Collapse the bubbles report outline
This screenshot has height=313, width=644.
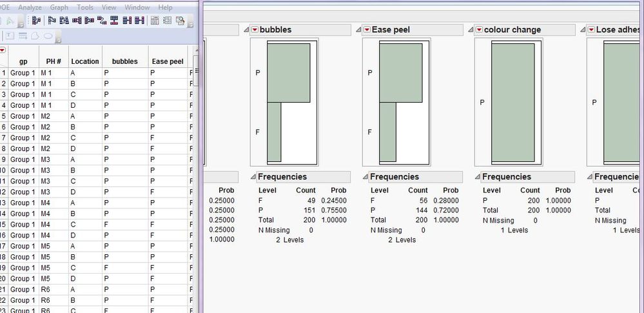click(x=246, y=30)
